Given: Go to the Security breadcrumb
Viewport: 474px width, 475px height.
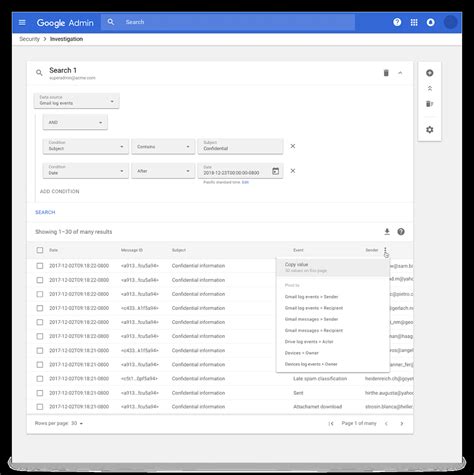Looking at the screenshot, I should pyautogui.click(x=29, y=39).
